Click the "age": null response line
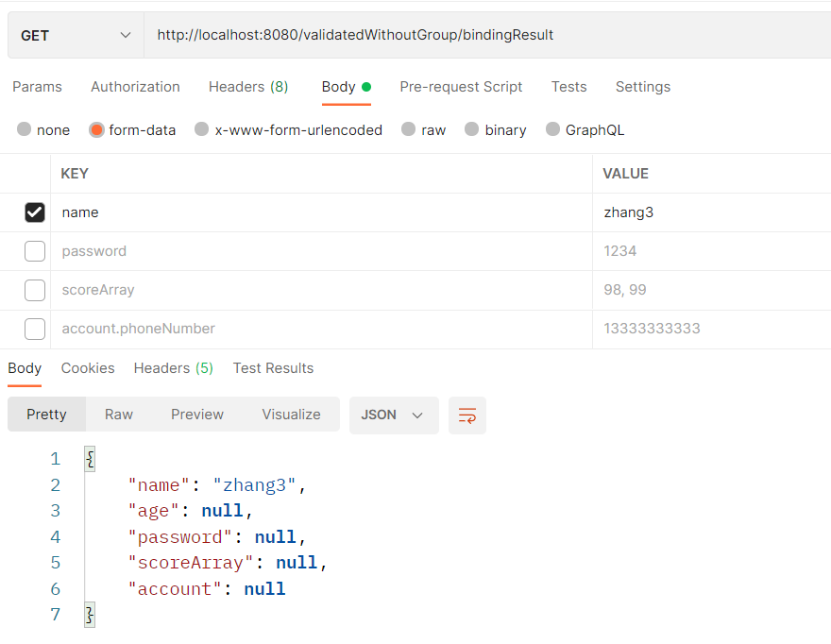The width and height of the screenshot is (831, 644). click(x=190, y=511)
